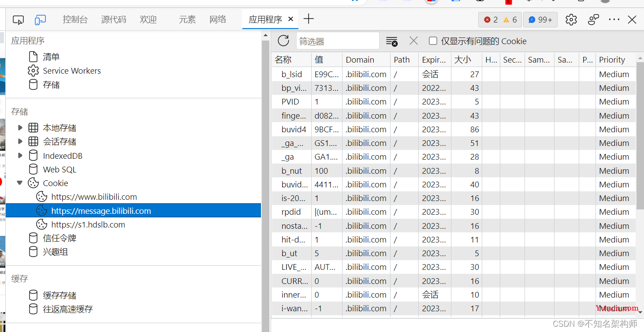This screenshot has width=644, height=332.
Task: Add a new tool with plus icon
Action: tap(309, 19)
